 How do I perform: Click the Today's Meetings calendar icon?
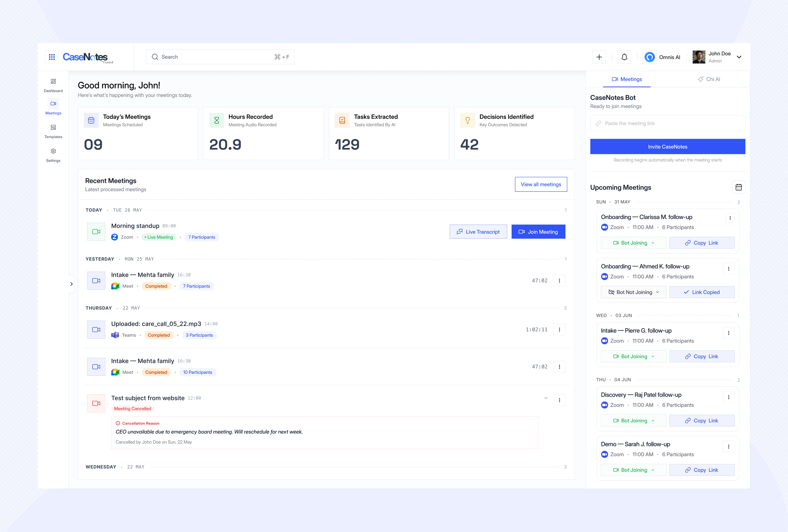click(91, 120)
